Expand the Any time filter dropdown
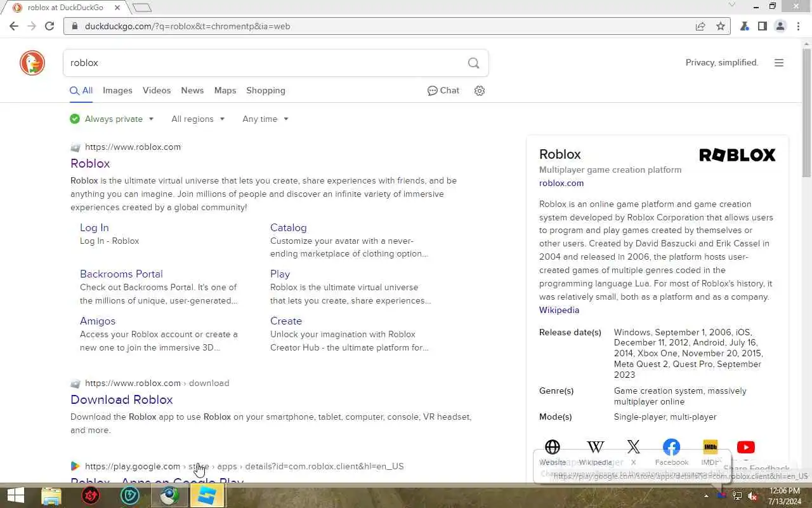 [265, 119]
